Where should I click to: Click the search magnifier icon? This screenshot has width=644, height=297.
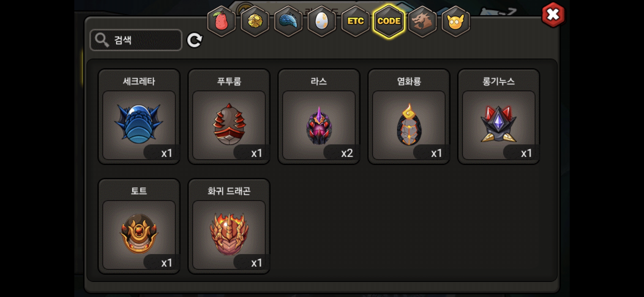pos(102,40)
